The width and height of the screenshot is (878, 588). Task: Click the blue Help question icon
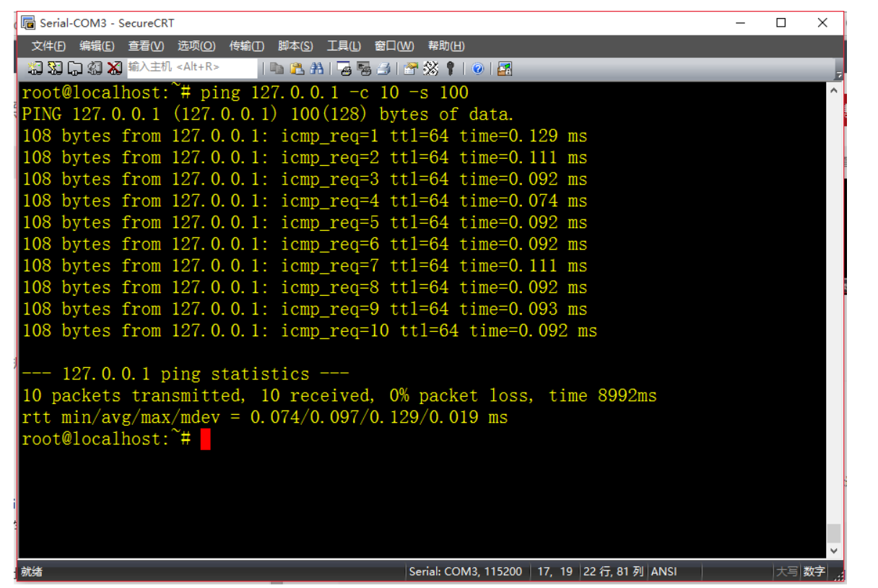coord(477,69)
